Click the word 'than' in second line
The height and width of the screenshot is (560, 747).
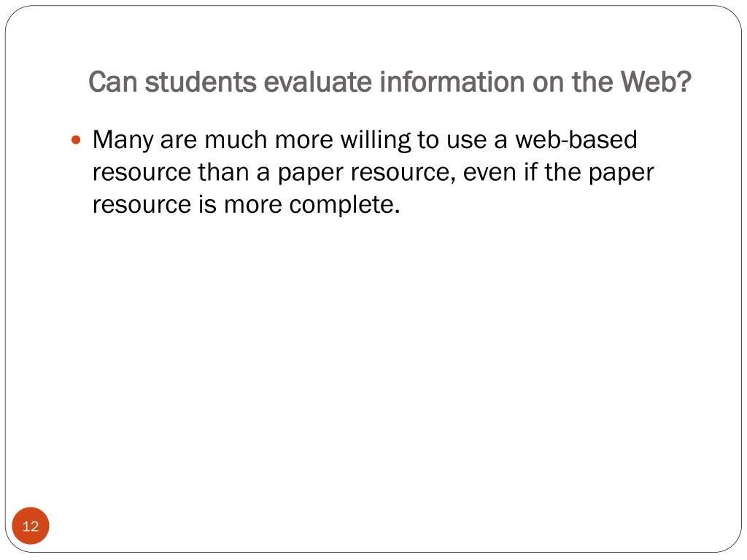click(224, 172)
